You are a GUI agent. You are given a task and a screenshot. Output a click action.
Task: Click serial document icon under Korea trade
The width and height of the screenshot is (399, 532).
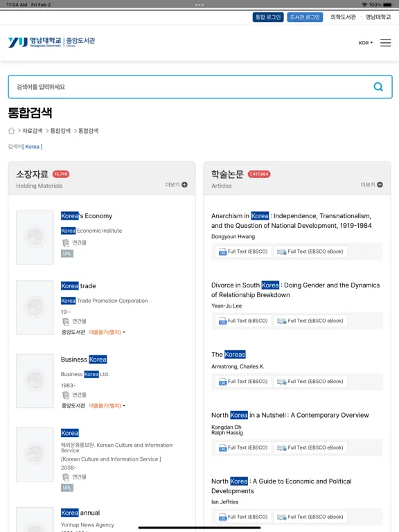(x=66, y=321)
